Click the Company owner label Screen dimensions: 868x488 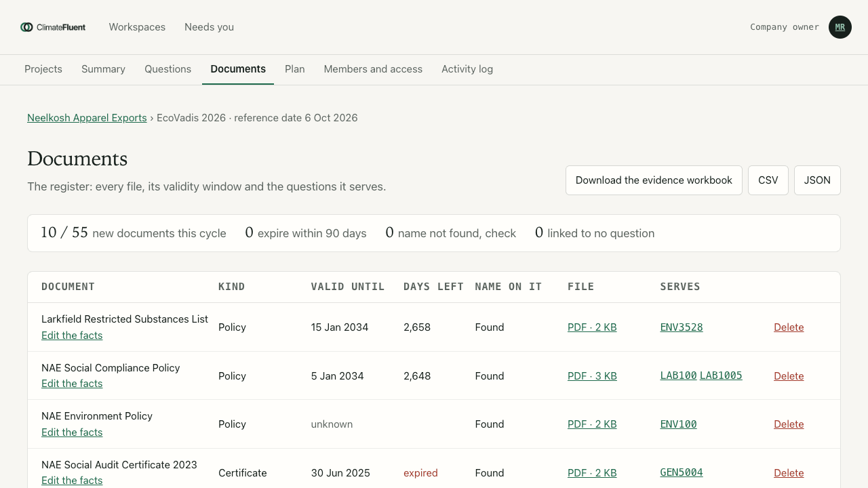tap(785, 27)
